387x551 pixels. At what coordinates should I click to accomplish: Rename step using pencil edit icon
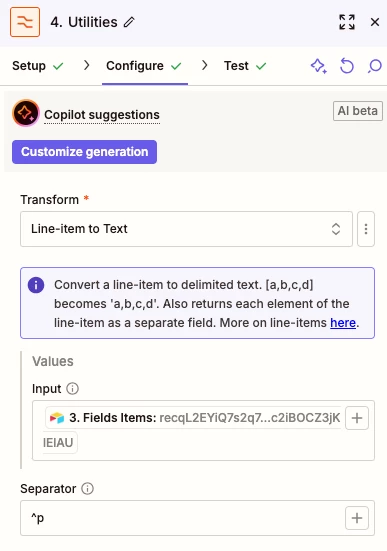129,22
